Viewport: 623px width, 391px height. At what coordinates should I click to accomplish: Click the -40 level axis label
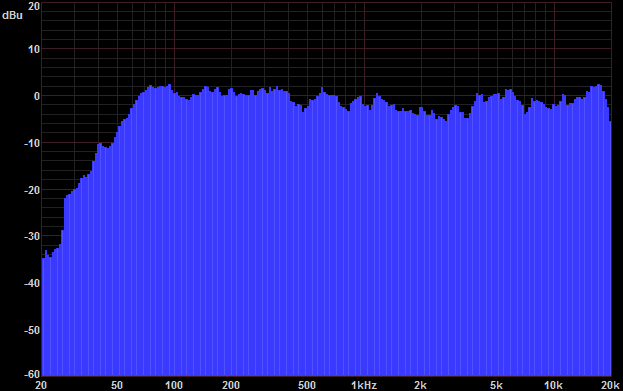32,283
